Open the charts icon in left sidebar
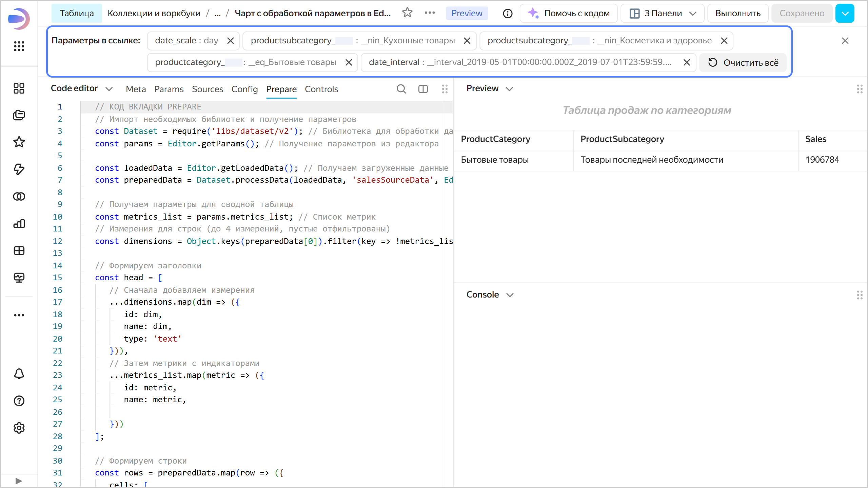The width and height of the screenshot is (868, 488). pyautogui.click(x=19, y=224)
